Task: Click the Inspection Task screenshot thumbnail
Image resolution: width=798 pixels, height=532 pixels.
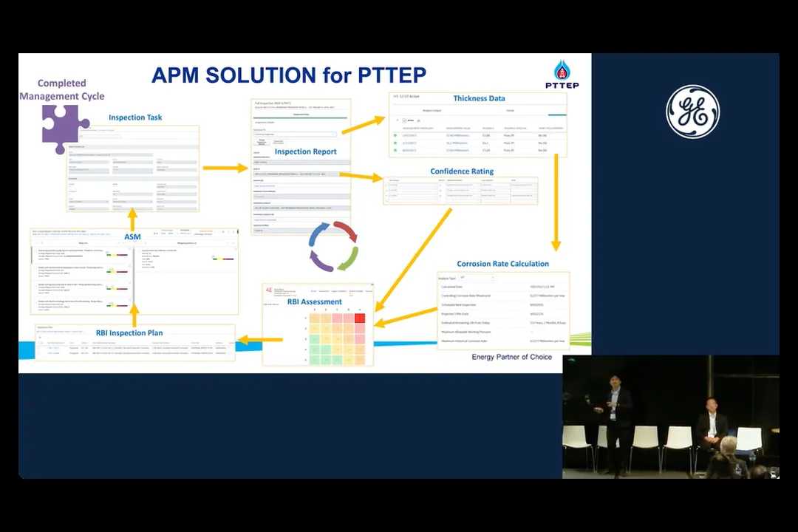Action: [x=133, y=168]
